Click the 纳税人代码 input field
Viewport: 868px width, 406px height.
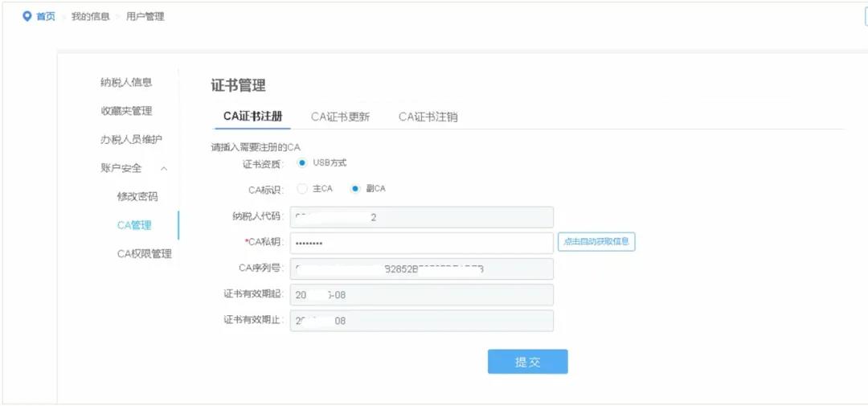tap(421, 217)
